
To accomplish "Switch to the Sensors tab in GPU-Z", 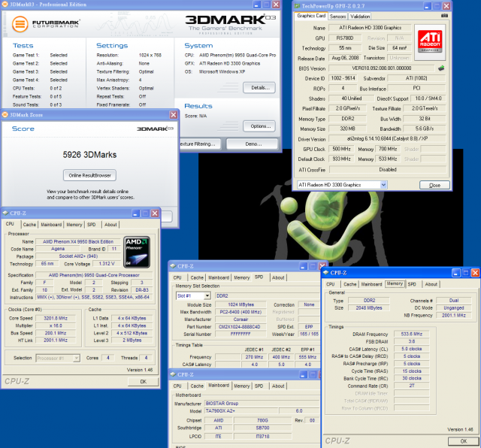I will [x=337, y=17].
